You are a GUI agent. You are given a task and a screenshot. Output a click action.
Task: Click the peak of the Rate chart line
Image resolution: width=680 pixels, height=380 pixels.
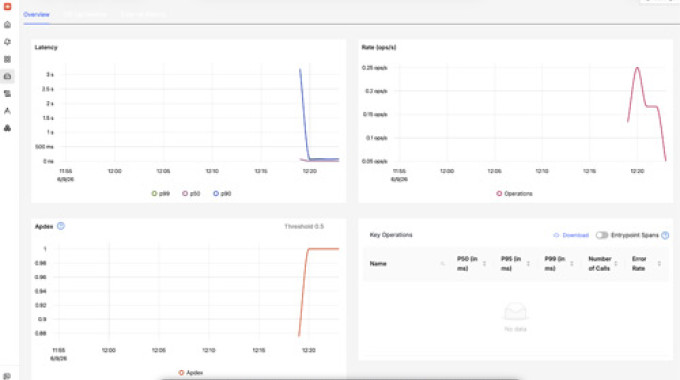637,68
